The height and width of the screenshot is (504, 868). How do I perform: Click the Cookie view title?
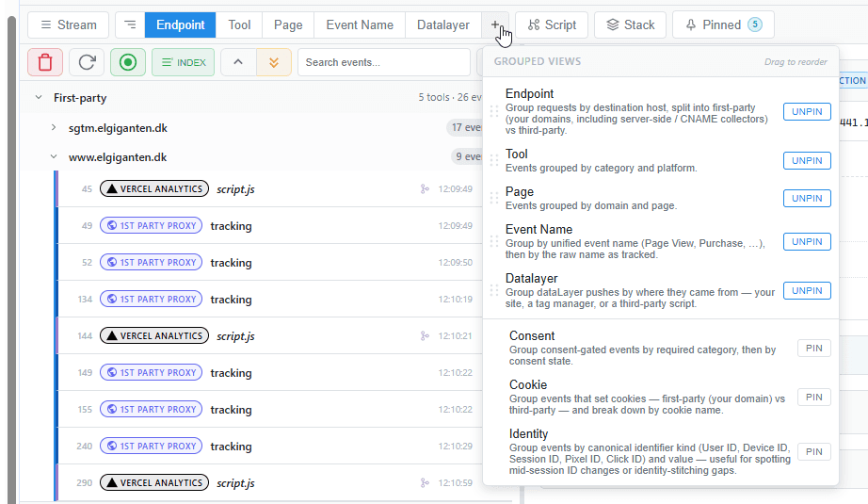click(528, 384)
